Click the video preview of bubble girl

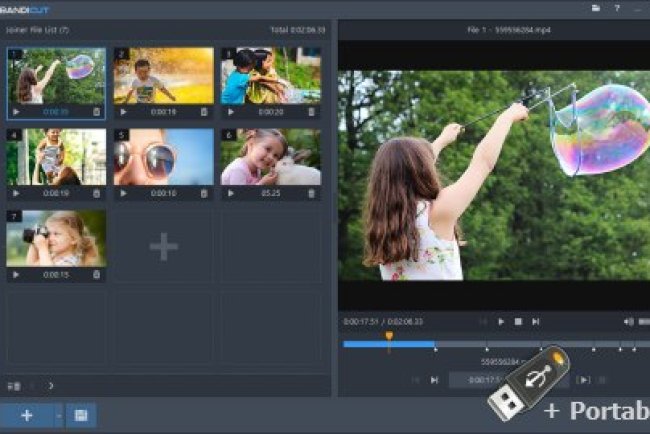[x=494, y=175]
